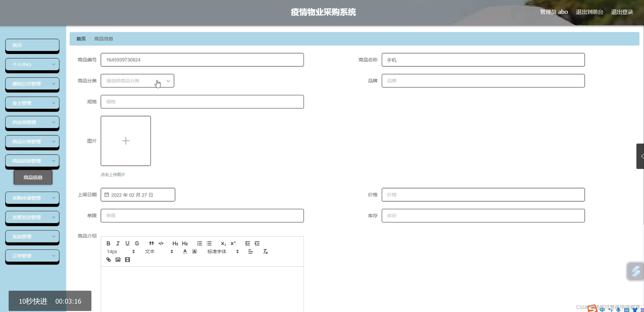
Task: Insert a blockquote with quote icon
Action: point(151,243)
